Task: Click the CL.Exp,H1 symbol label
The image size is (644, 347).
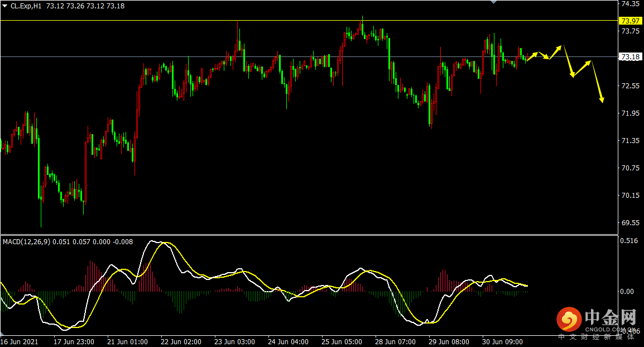Action: click(26, 6)
